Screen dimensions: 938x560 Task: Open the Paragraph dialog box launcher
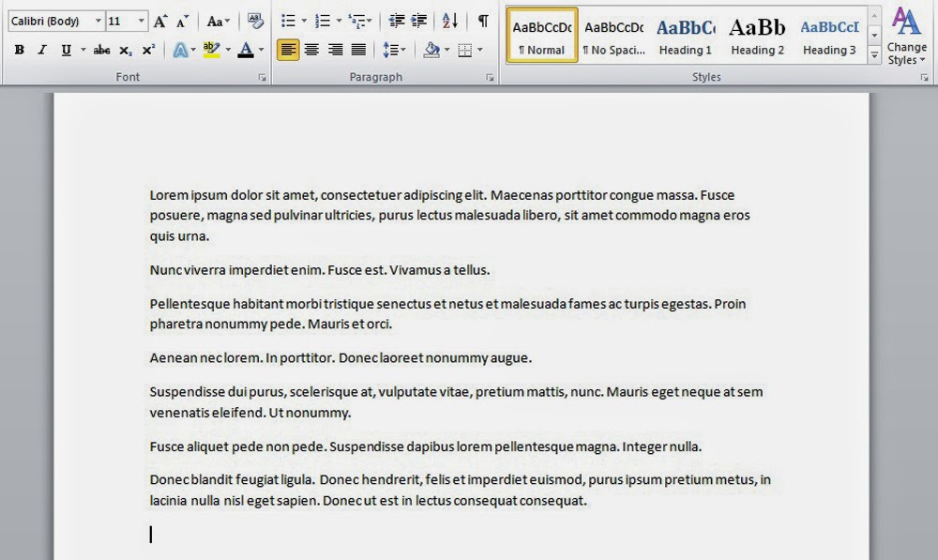490,77
